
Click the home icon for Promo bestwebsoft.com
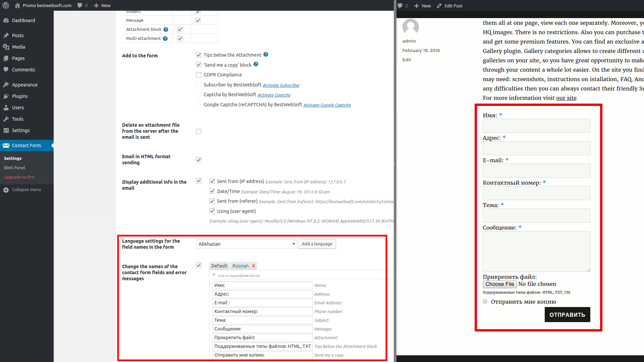17,5
